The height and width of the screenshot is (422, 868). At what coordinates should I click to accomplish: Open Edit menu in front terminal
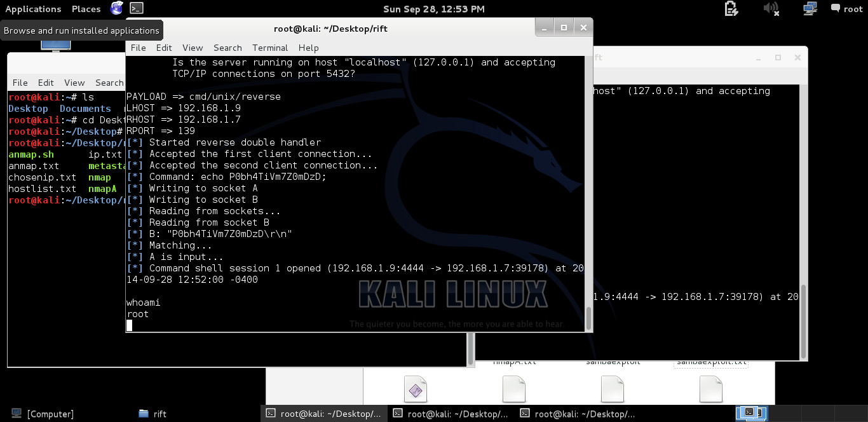(164, 48)
